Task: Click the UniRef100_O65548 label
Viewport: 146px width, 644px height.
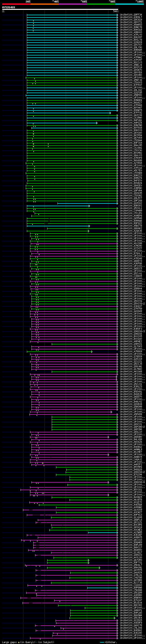Action: pos(131,218)
